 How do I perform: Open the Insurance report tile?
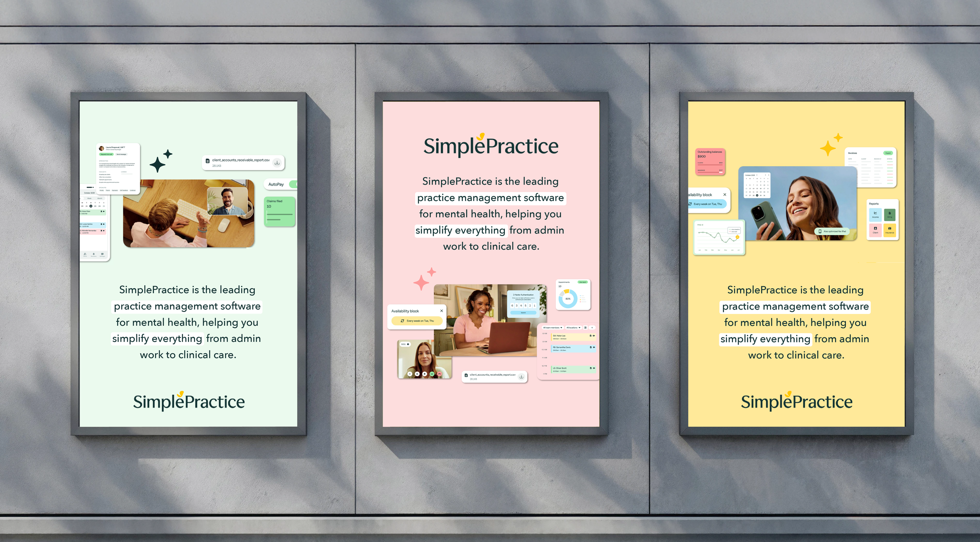890,230
